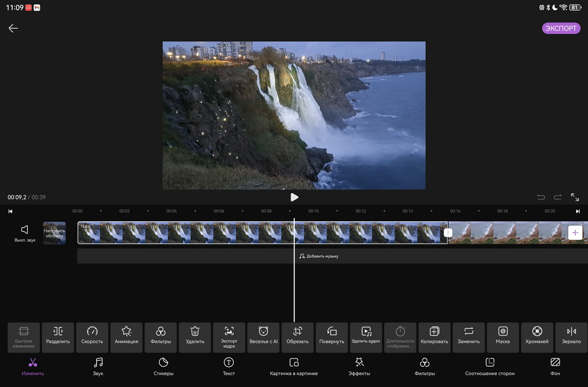
Task: Open the Скорость speed tool
Action: pos(92,337)
